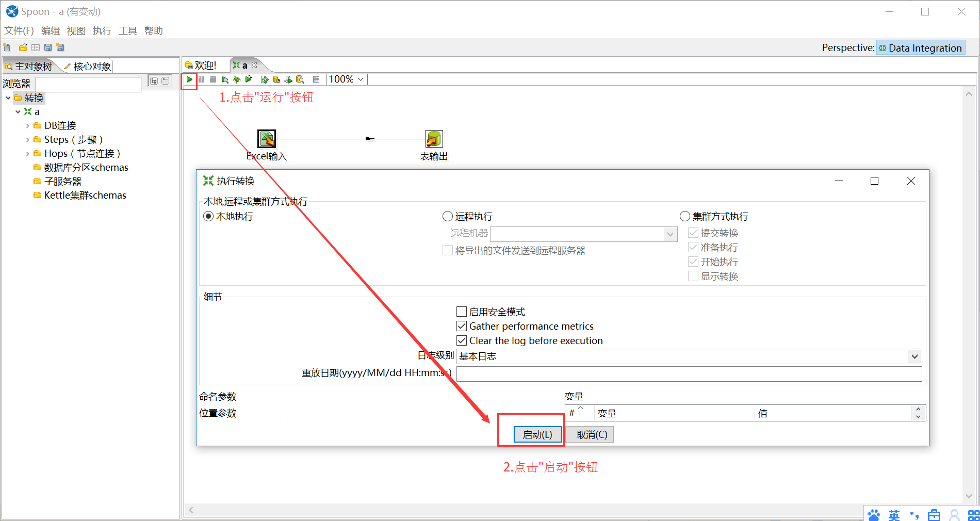
Task: Click the Verify transformation icon
Action: tap(265, 79)
